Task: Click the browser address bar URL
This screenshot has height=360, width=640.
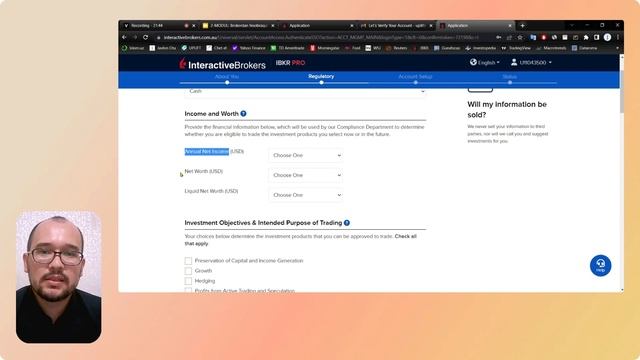Action: click(321, 38)
